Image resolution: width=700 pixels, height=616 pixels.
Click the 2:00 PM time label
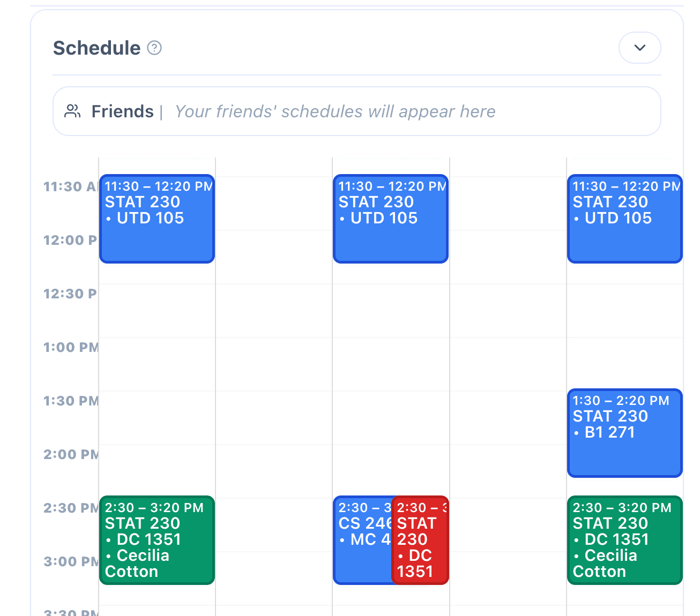point(71,455)
